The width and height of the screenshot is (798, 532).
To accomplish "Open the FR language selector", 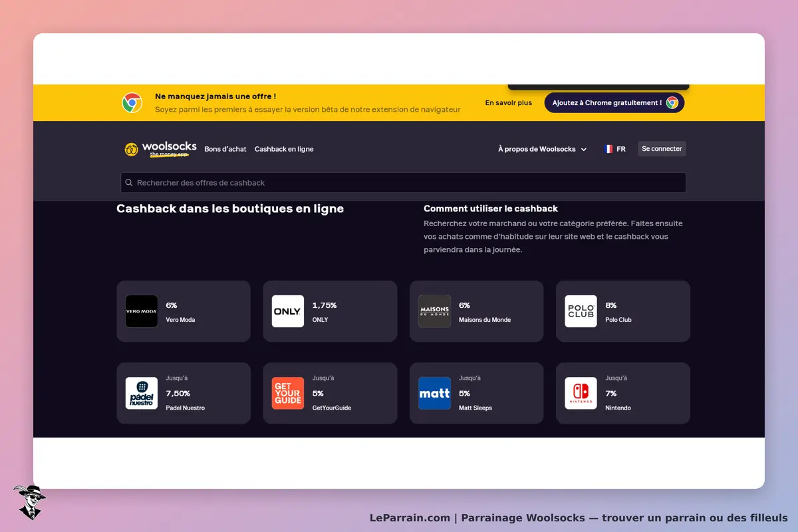I will pos(615,149).
